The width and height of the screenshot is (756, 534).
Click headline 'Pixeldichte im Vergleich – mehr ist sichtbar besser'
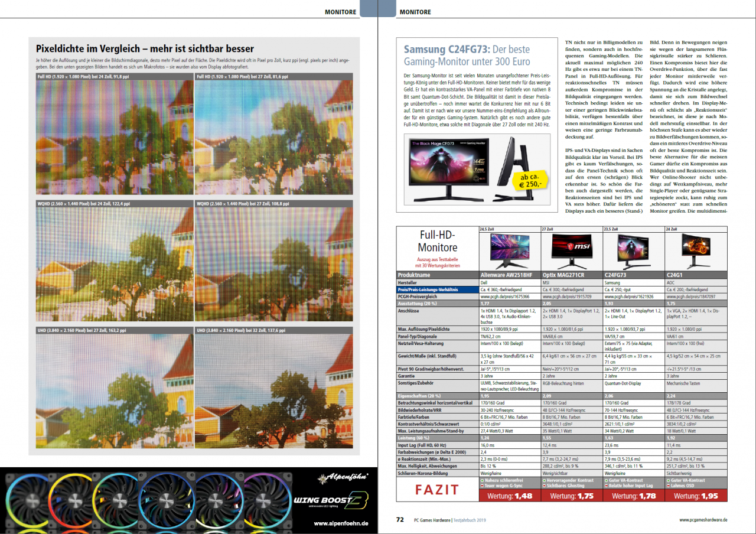[145, 48]
